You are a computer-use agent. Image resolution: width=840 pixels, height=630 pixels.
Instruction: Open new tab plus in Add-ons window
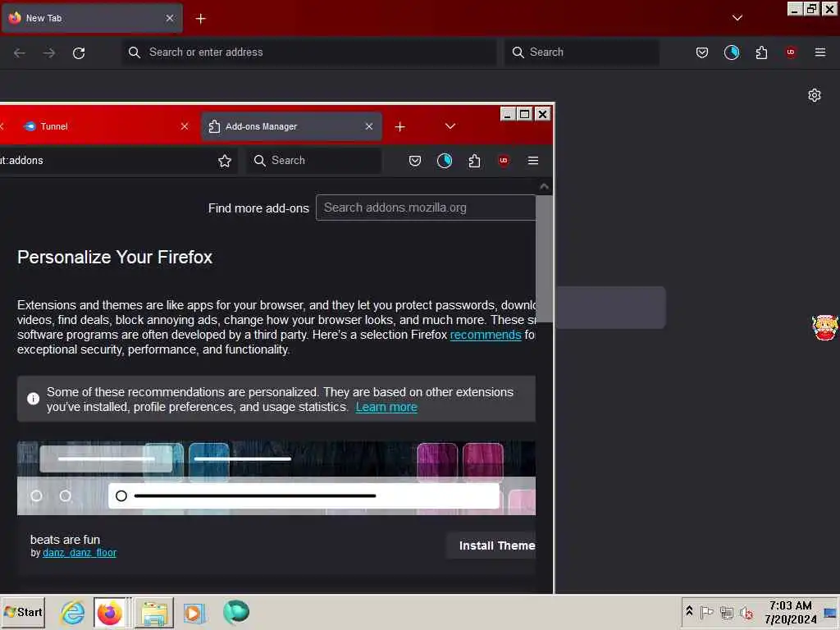(x=399, y=127)
